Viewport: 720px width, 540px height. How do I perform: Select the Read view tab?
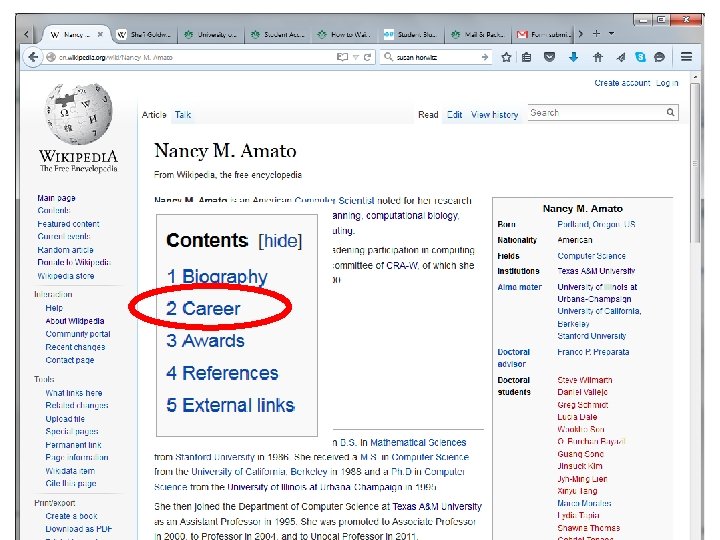428,115
